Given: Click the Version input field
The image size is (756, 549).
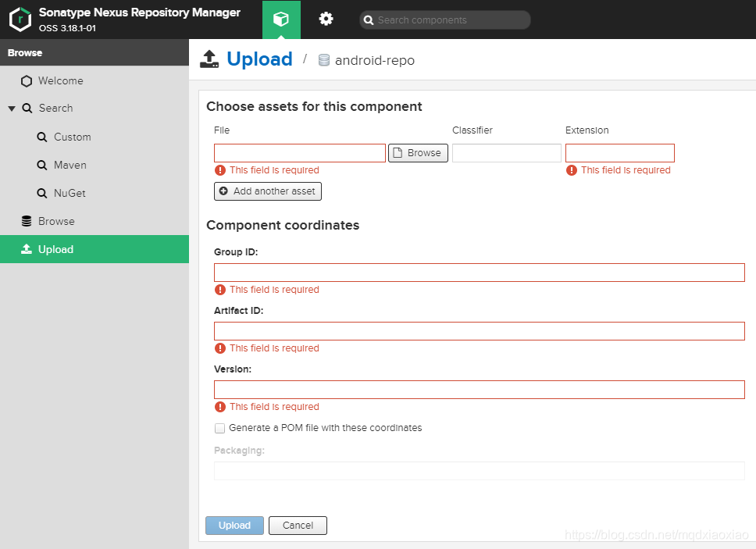Looking at the screenshot, I should pos(480,390).
